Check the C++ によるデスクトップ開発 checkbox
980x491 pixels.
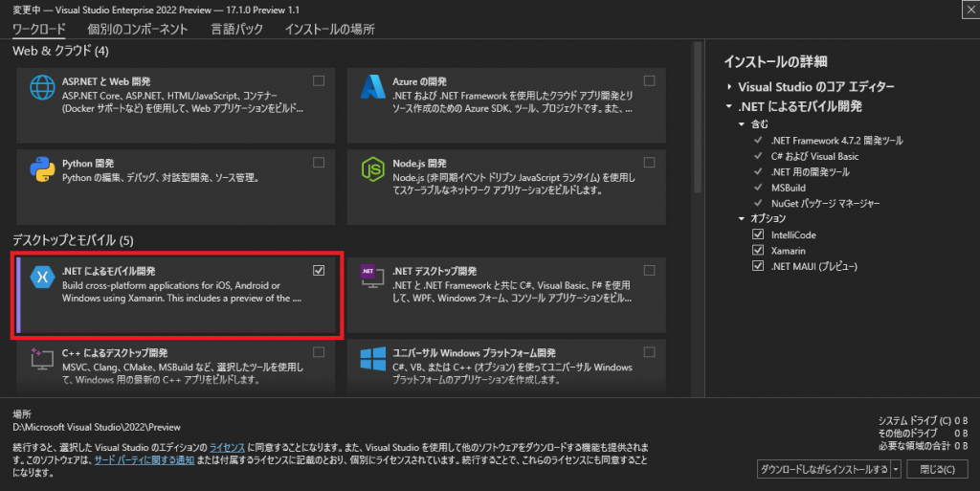click(x=319, y=352)
